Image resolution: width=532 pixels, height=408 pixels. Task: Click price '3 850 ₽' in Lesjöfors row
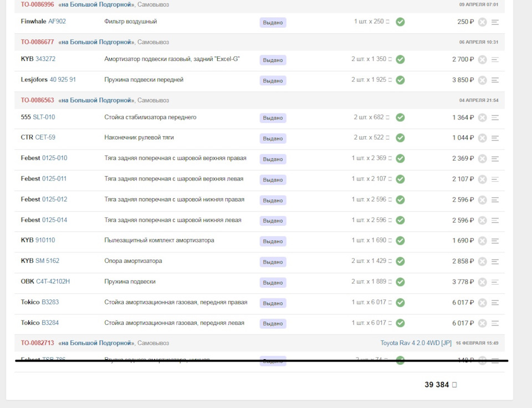pyautogui.click(x=463, y=80)
